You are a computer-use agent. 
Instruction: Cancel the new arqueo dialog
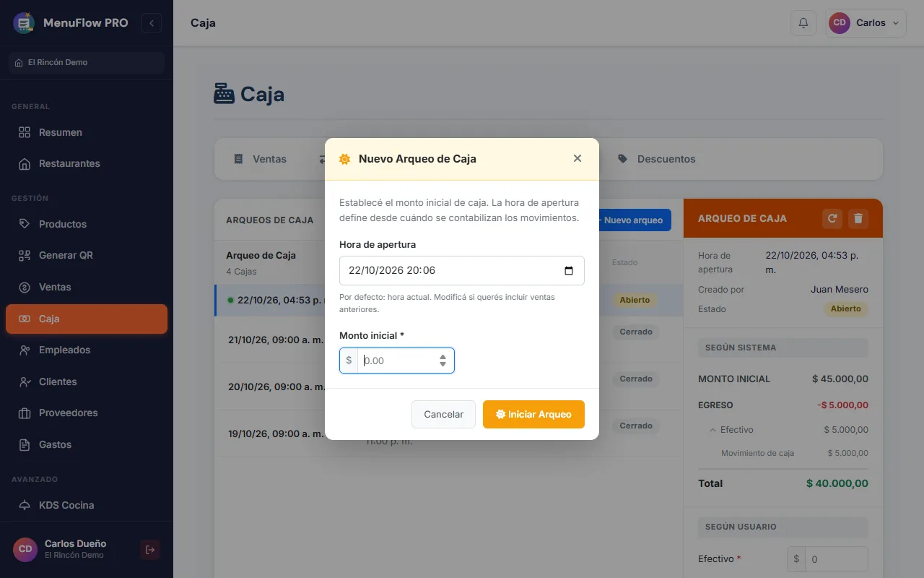[443, 415]
